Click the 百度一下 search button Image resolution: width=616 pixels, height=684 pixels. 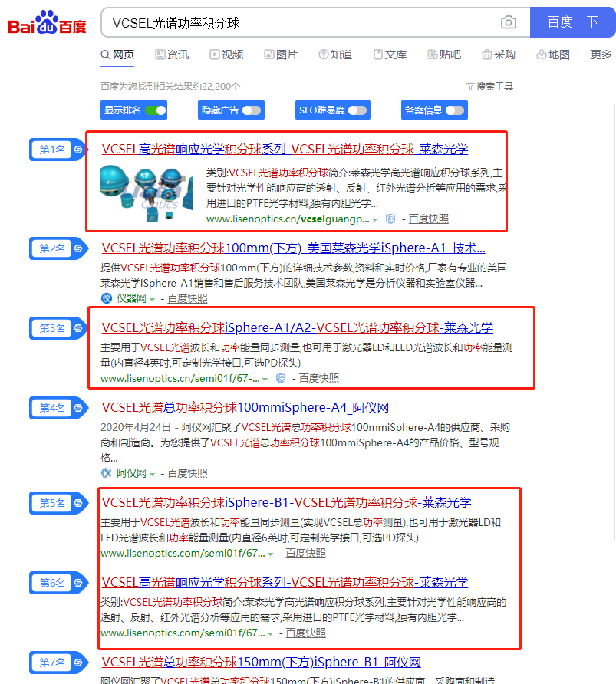pyautogui.click(x=573, y=22)
